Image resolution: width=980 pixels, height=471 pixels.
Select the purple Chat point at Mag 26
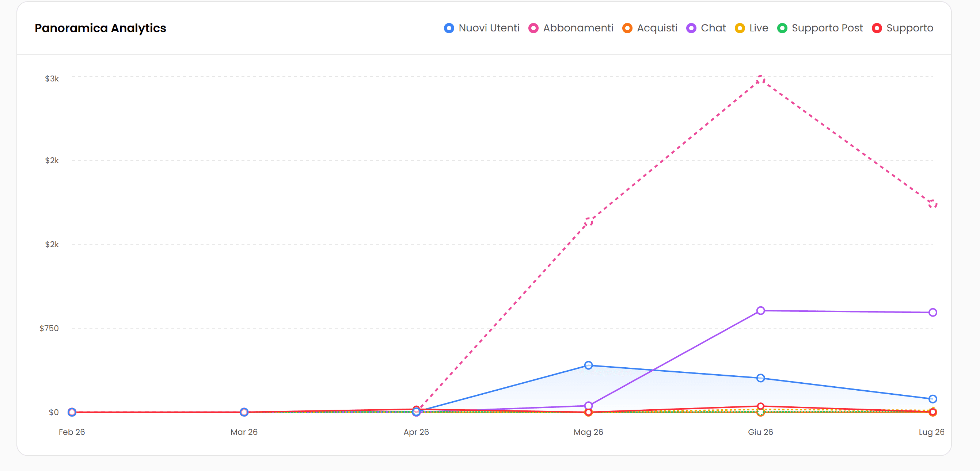pyautogui.click(x=588, y=406)
